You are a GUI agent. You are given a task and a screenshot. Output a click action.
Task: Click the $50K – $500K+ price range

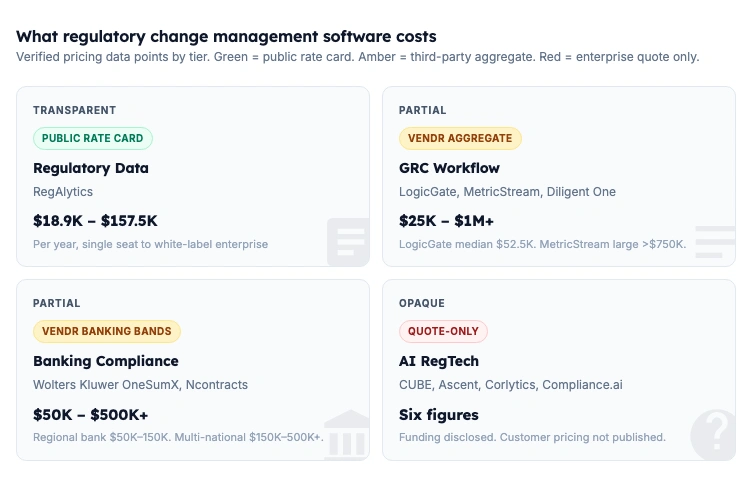tap(91, 414)
